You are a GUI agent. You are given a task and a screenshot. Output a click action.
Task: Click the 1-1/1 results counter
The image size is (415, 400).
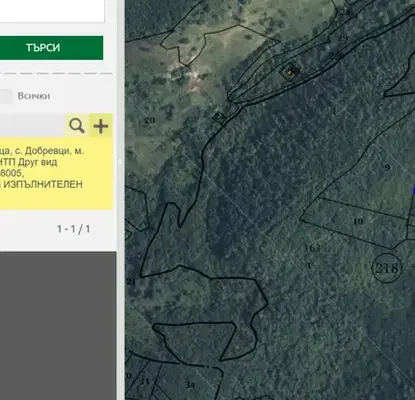click(x=74, y=229)
